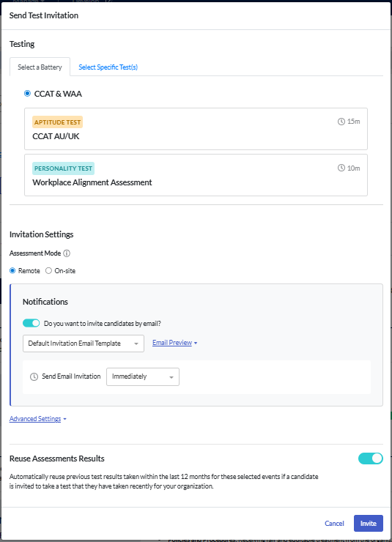Viewport: 392px width, 542px height.
Task: Expand Advanced Settings
Action: (37, 419)
